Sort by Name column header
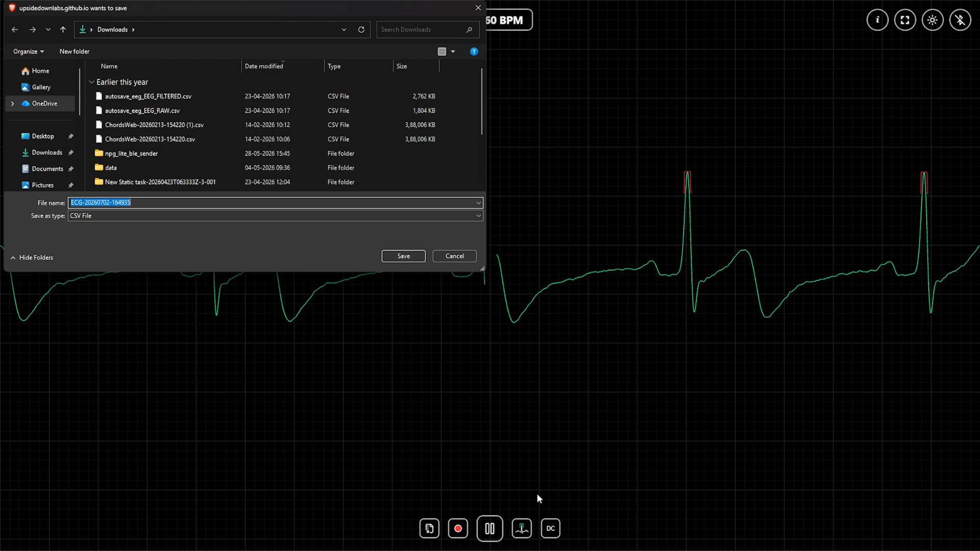The width and height of the screenshot is (980, 551). click(x=109, y=66)
